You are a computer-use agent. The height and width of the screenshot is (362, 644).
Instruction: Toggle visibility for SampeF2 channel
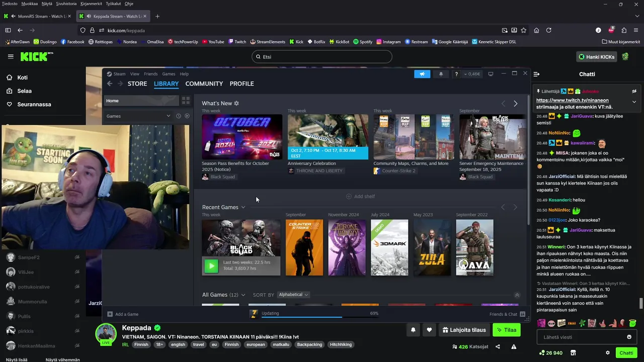77,257
